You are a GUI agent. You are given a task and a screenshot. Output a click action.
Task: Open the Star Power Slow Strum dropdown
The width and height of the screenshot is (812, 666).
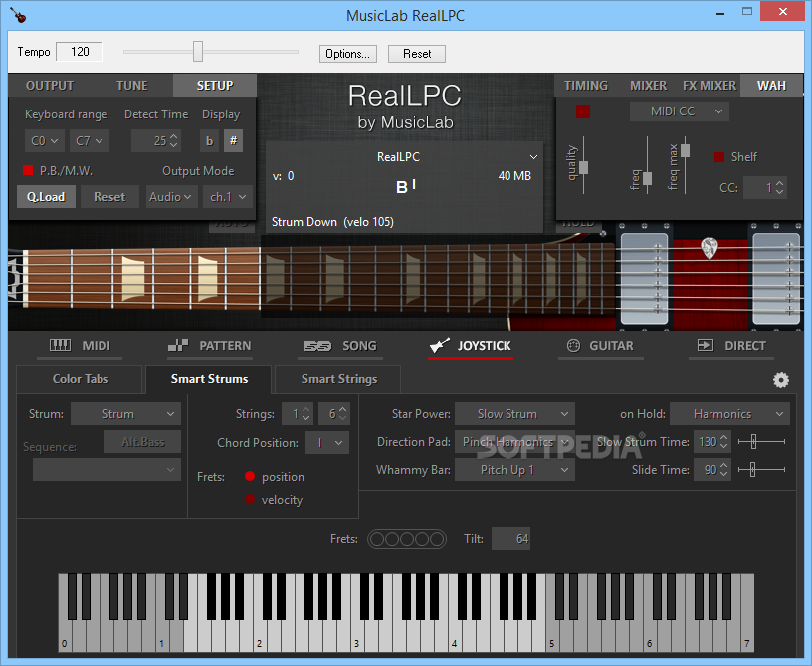tap(514, 414)
